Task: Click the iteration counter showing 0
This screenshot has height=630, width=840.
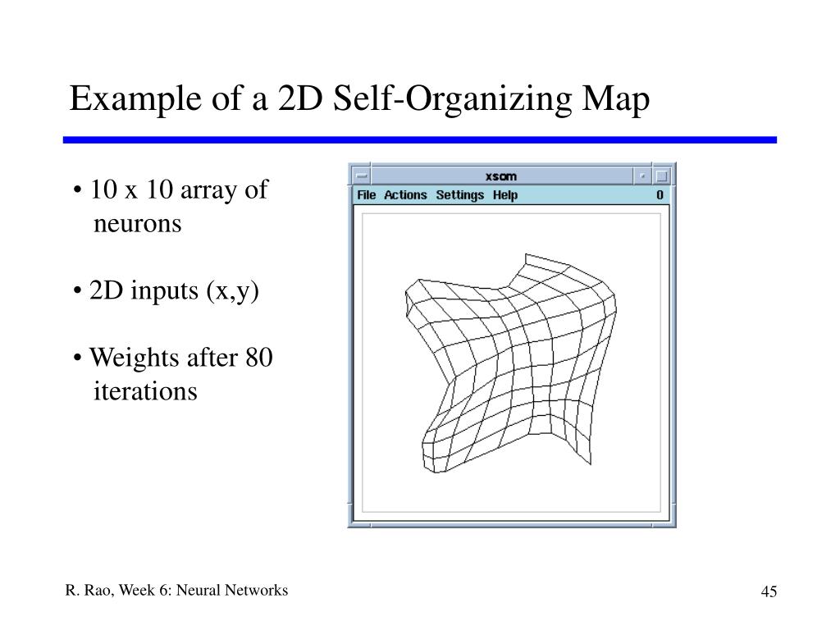Action: point(660,195)
